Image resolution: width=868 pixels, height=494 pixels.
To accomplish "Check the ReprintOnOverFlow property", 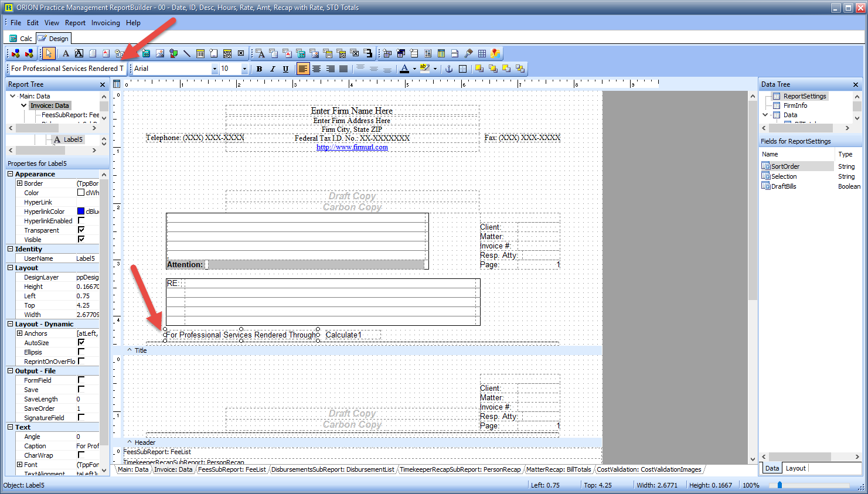I will pos(81,361).
